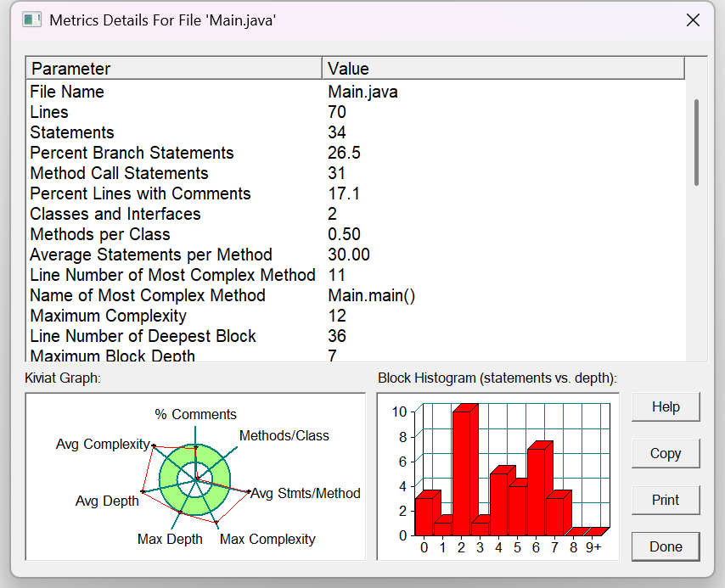Image resolution: width=725 pixels, height=588 pixels.
Task: Select 'Percent Lines with Comments' row
Action: coord(355,193)
